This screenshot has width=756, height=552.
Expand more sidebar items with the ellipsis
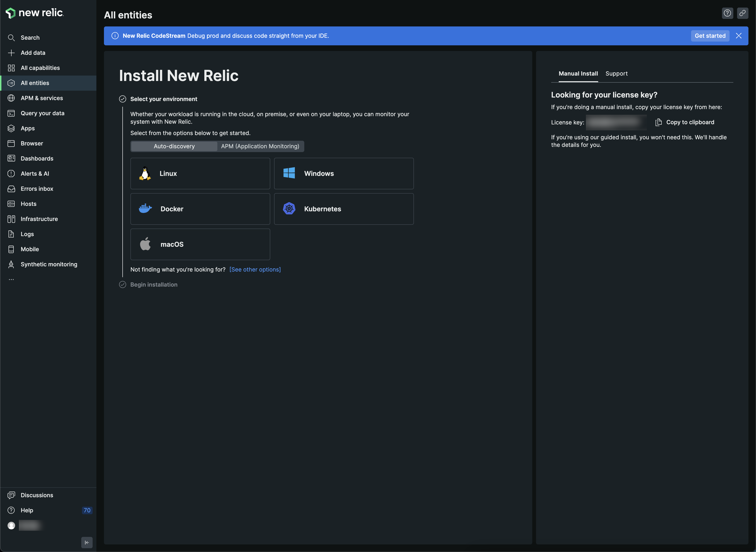(x=11, y=279)
